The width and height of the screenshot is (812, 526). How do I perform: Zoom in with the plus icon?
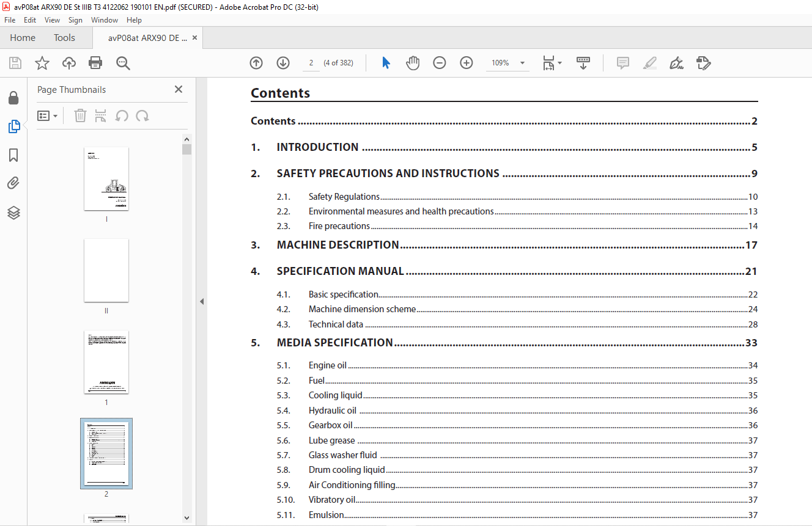click(467, 63)
